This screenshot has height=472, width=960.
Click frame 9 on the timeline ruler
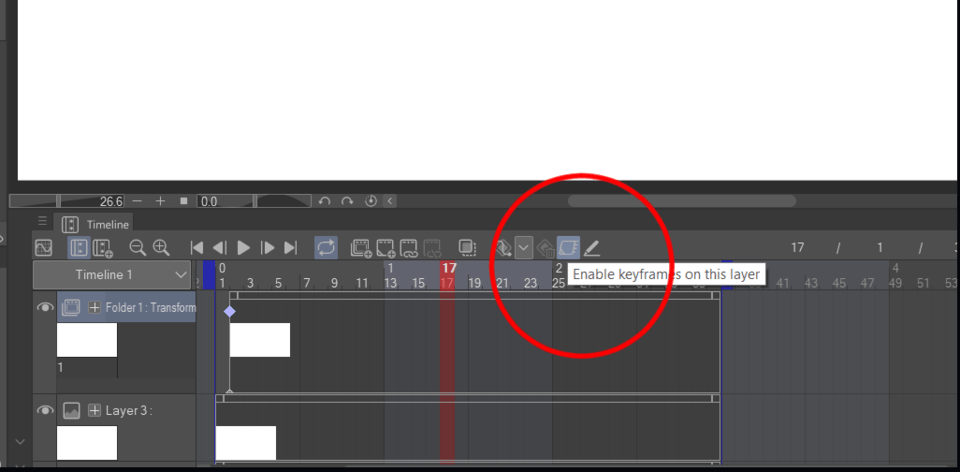pyautogui.click(x=334, y=283)
